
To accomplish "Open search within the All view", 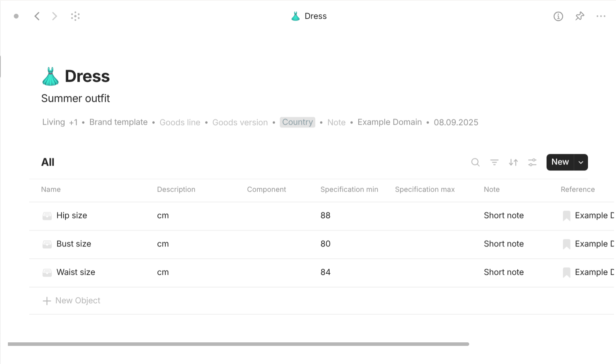I will click(475, 162).
